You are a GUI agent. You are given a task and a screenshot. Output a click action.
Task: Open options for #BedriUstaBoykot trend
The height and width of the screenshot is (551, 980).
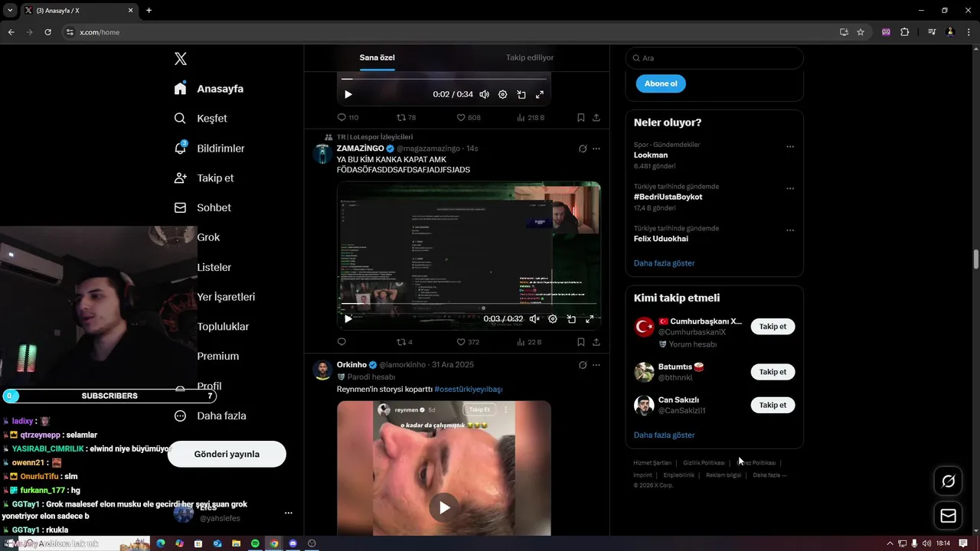[x=790, y=188]
